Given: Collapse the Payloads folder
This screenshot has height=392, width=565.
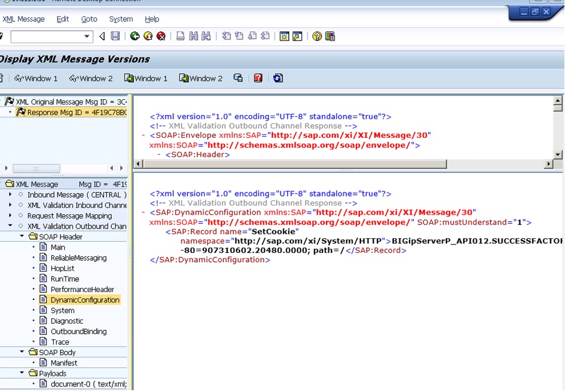Looking at the screenshot, I should (22, 373).
